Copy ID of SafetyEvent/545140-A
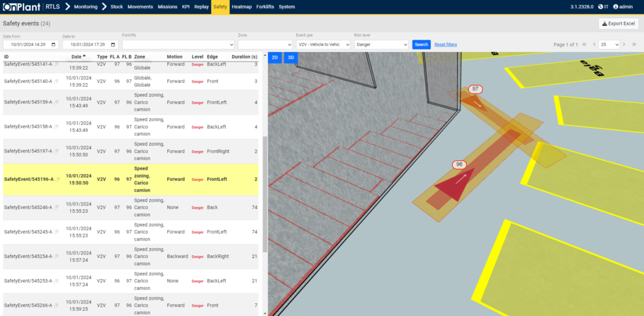 (x=57, y=82)
